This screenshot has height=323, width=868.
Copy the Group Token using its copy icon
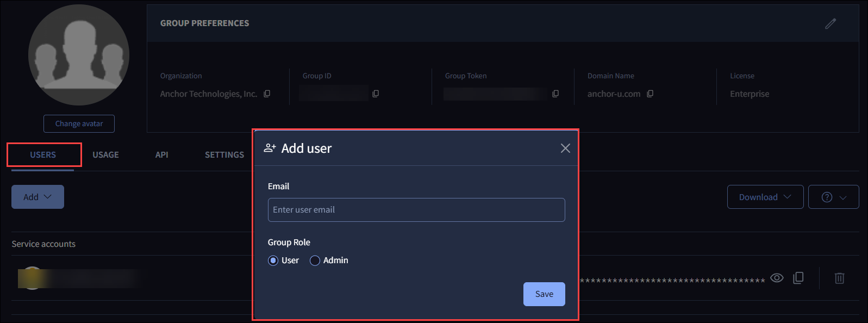555,94
